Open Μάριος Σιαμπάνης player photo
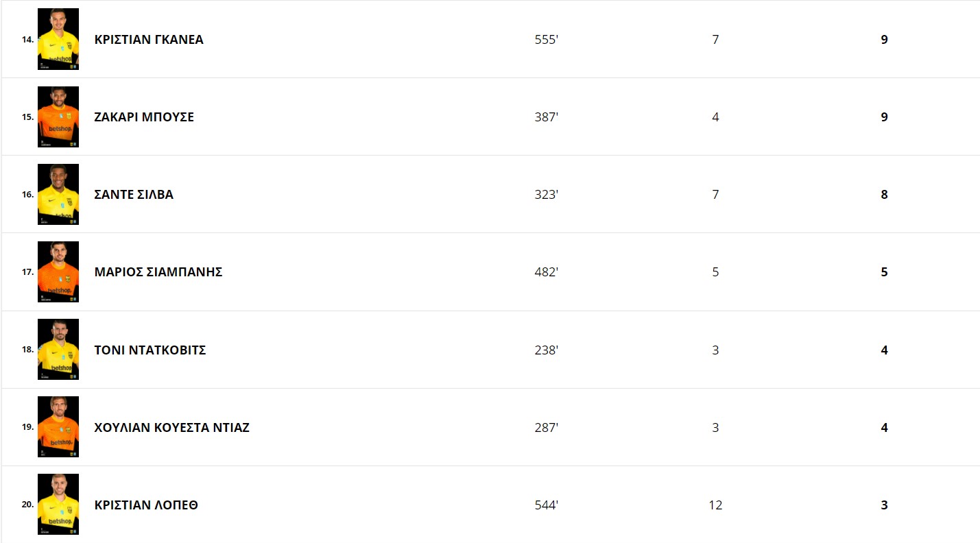Screen dimensions: 980x543 58,271
